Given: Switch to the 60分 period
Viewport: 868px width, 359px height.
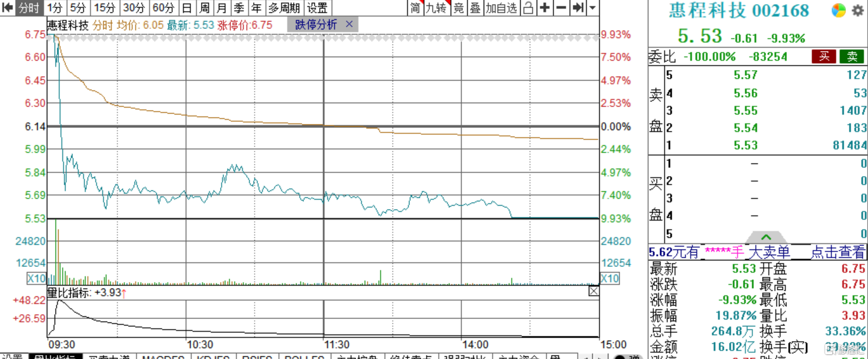Looking at the screenshot, I should click(x=163, y=8).
